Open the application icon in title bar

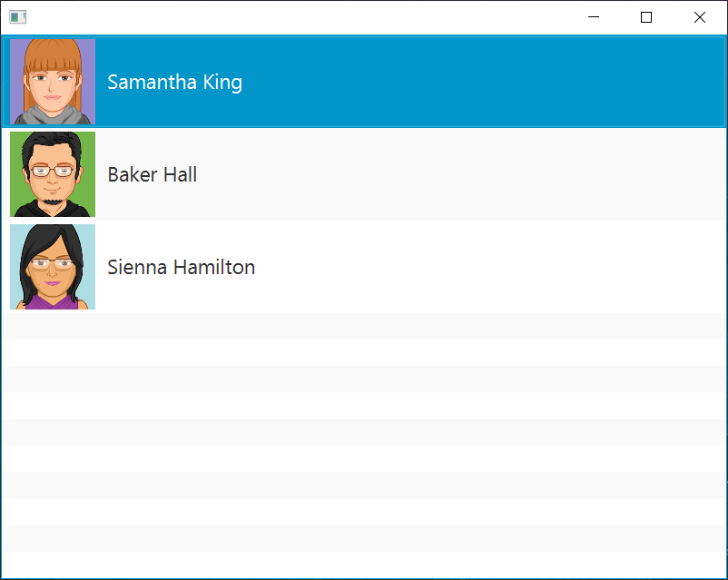[17, 17]
